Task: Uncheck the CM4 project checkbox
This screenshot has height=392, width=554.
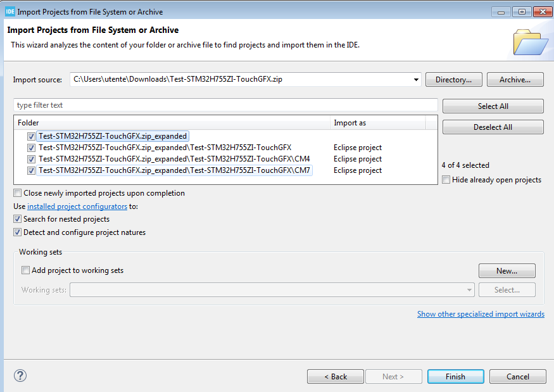Action: (x=31, y=159)
